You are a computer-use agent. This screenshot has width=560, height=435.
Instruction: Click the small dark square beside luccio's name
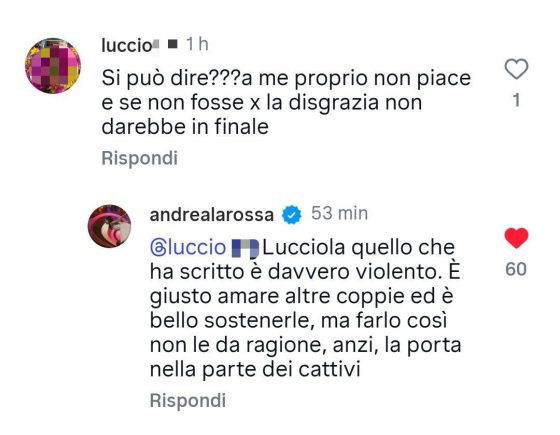point(173,45)
